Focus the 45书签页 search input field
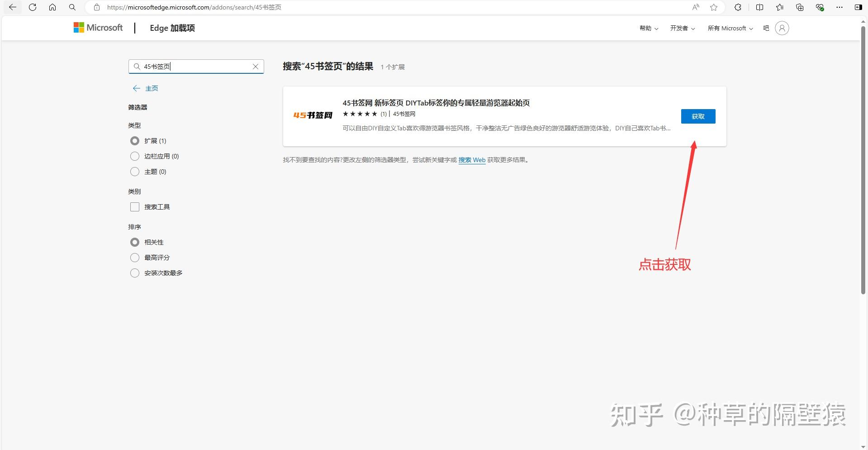The height and width of the screenshot is (450, 868). [x=196, y=67]
